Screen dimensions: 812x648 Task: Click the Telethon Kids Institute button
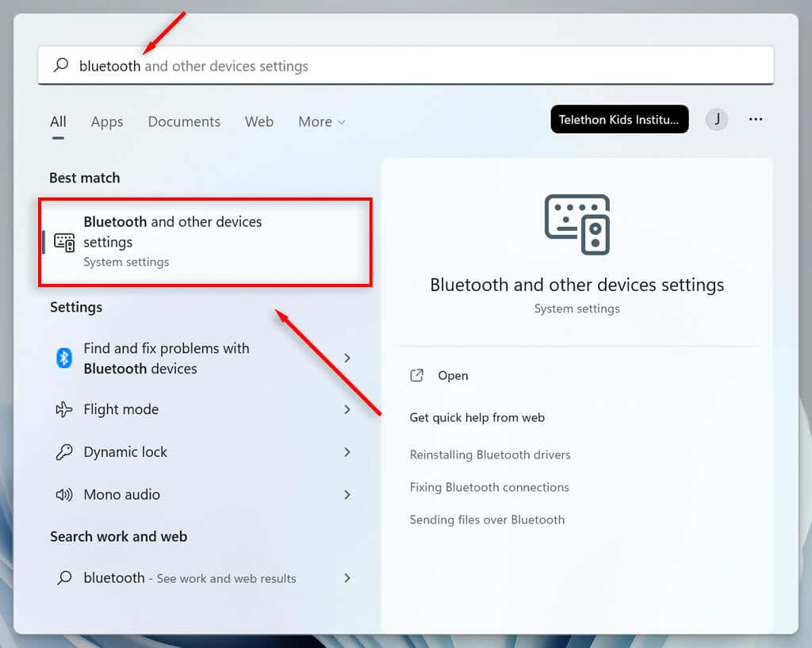point(619,120)
